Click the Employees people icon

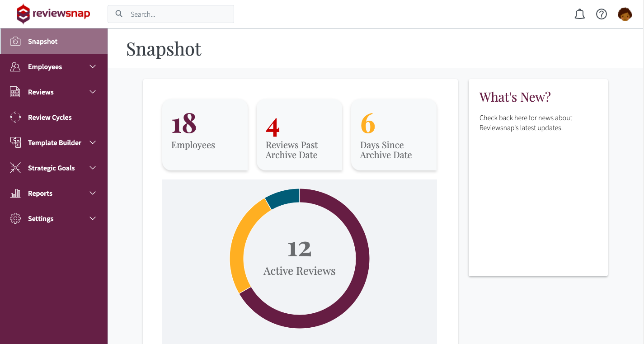[15, 67]
